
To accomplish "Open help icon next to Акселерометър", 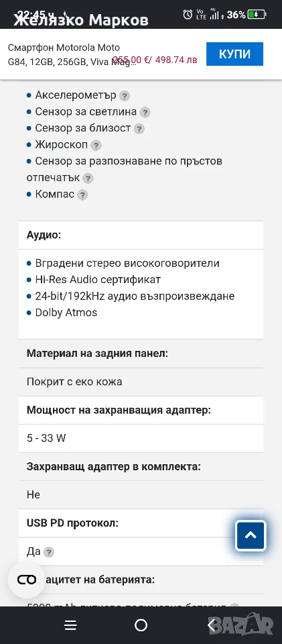I will pos(125,96).
